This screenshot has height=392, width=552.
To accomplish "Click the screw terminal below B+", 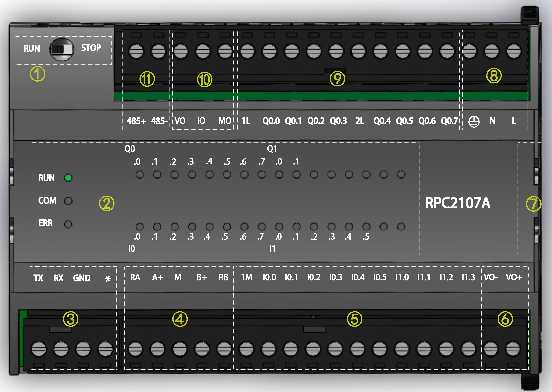I will (202, 349).
